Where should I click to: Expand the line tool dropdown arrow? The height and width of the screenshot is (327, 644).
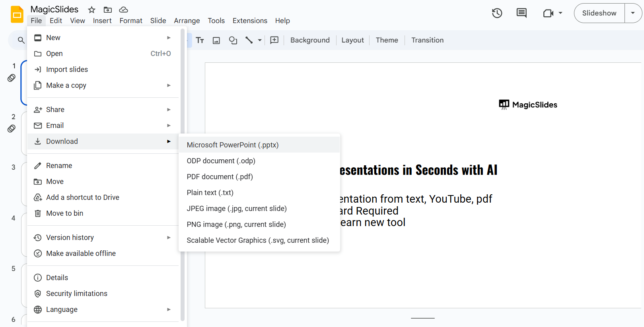260,40
